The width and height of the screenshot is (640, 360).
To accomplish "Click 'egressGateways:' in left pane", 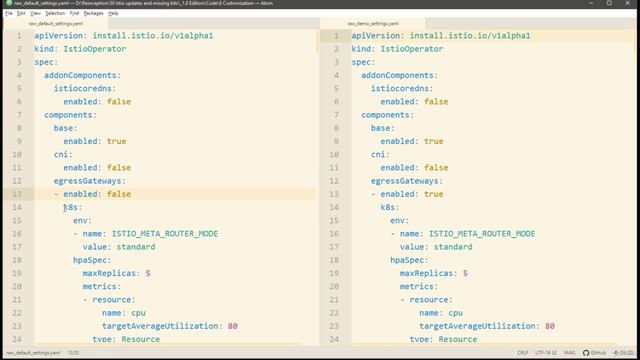I will [90, 181].
